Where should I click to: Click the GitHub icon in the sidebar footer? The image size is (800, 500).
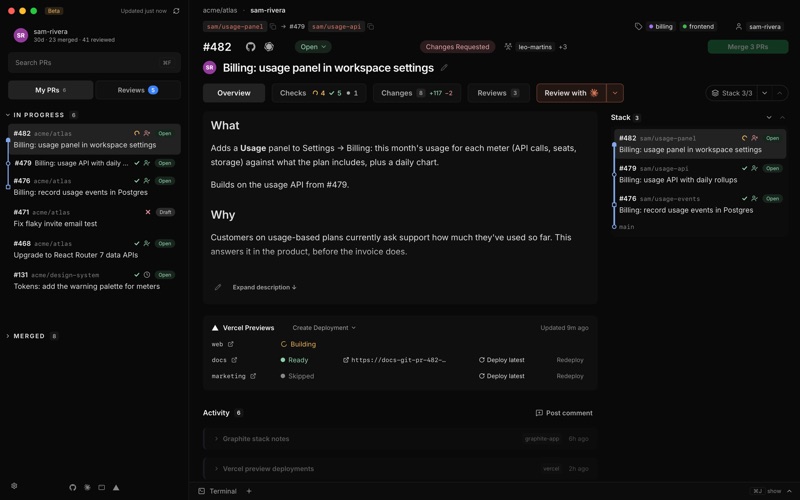[72, 488]
